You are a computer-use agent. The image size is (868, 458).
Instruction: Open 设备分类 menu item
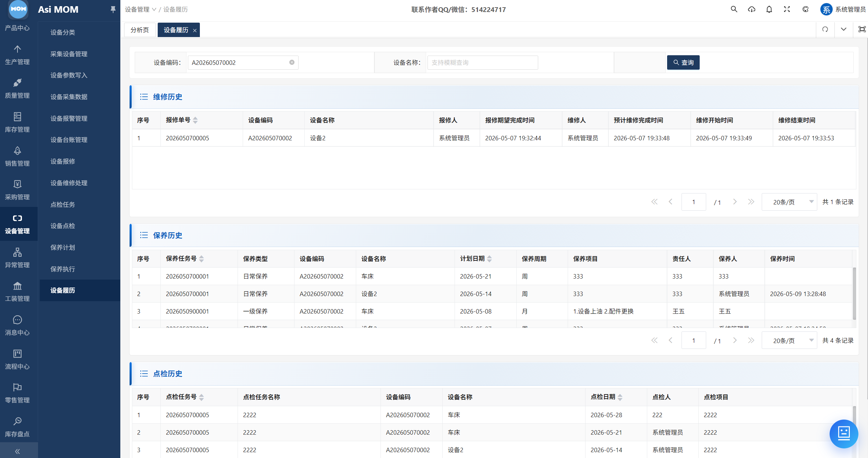[x=63, y=32]
